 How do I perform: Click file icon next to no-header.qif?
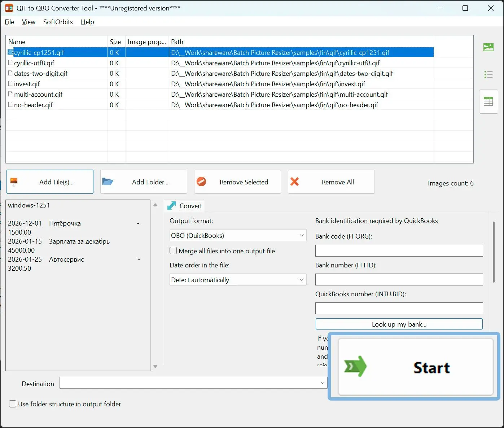click(x=10, y=105)
